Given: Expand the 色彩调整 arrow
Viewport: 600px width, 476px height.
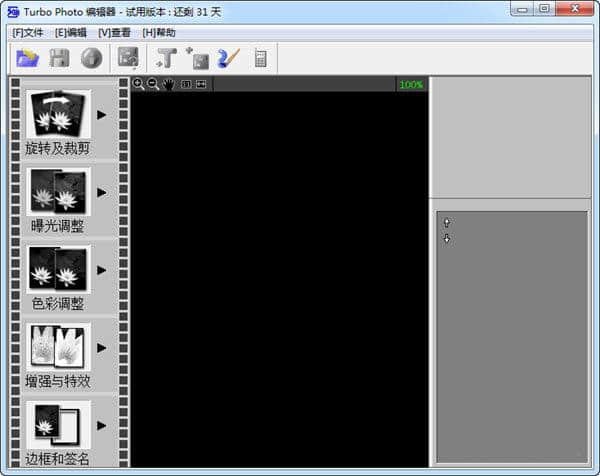Looking at the screenshot, I should point(101,270).
